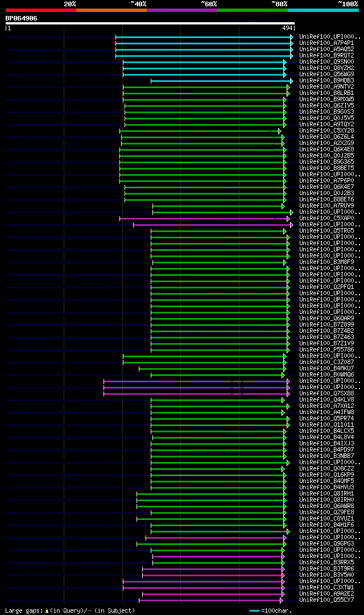Select hit UniRef100_Q0J5V5
This screenshot has width=364, height=615.
coord(326,118)
